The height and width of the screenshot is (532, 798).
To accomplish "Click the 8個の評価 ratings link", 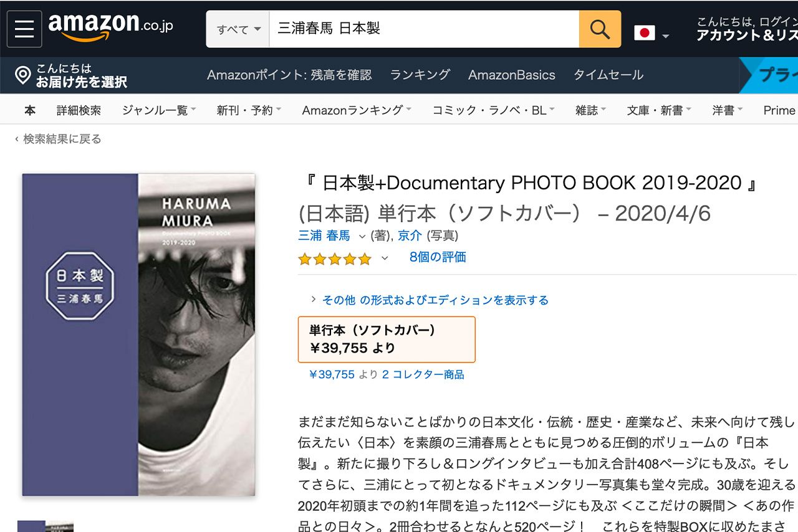I will (x=436, y=259).
